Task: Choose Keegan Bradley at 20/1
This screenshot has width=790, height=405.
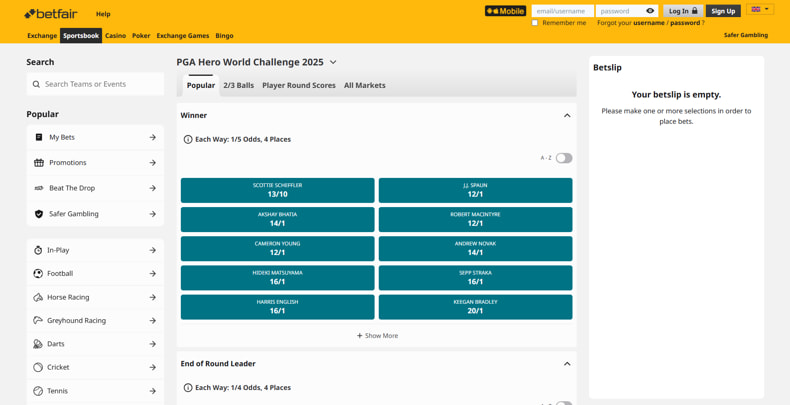Action: click(475, 307)
